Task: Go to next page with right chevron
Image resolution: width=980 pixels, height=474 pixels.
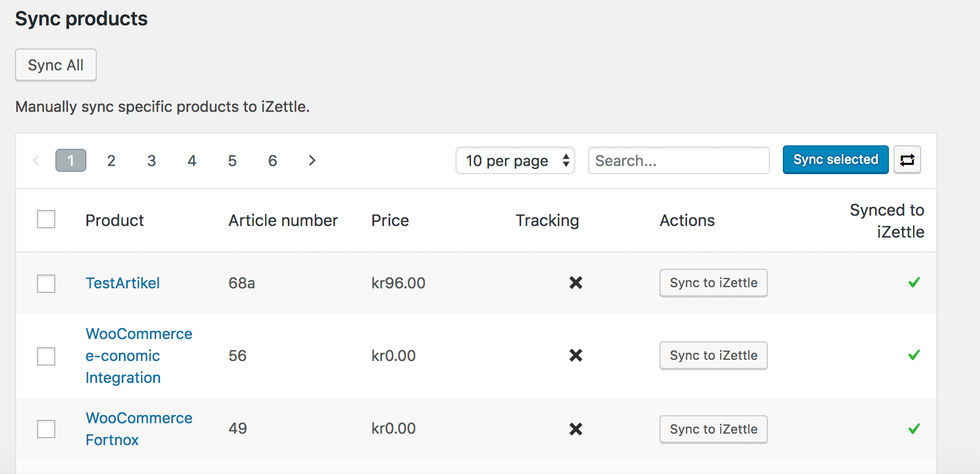Action: click(312, 160)
